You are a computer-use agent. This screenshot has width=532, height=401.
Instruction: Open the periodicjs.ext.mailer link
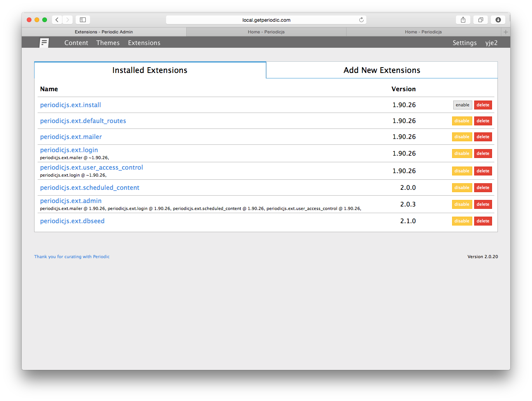click(71, 137)
